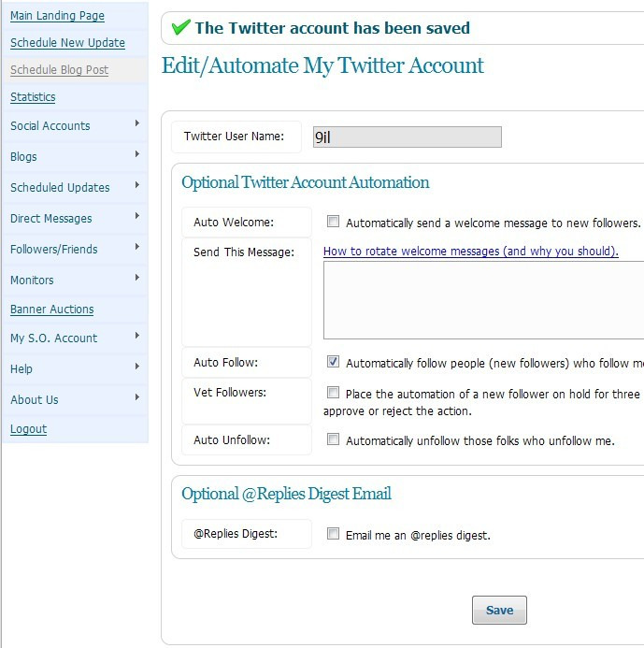Screen dimensions: 644x648
Task: Click the 'Optional @Replies Digest Email' heading
Action: [286, 494]
